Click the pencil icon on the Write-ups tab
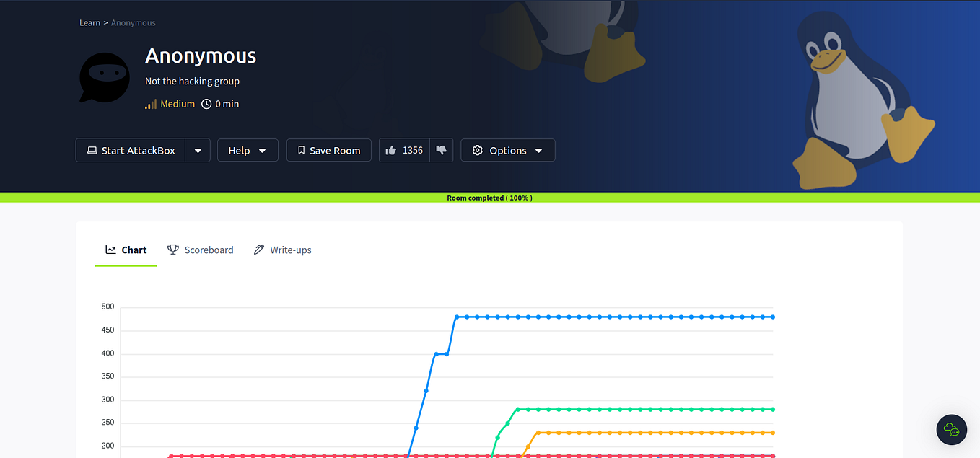 click(259, 249)
